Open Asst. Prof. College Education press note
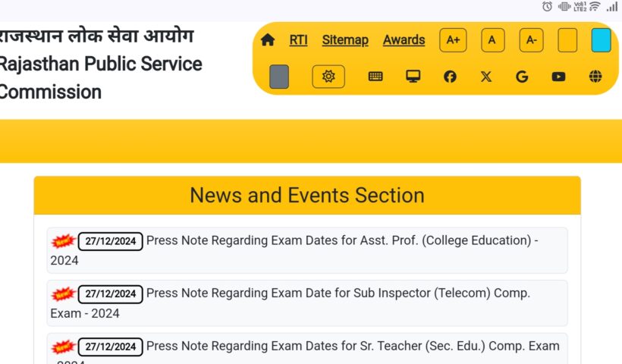The image size is (622, 364). click(341, 241)
